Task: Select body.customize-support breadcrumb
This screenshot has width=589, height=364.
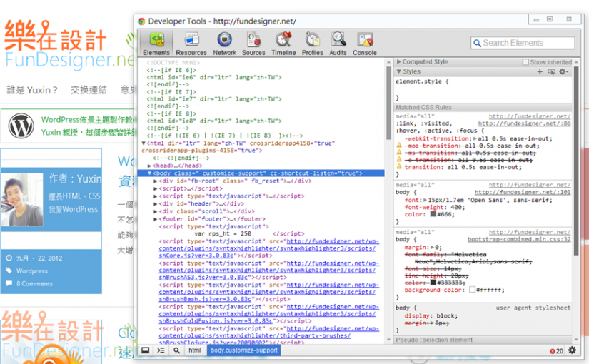Action: [243, 350]
